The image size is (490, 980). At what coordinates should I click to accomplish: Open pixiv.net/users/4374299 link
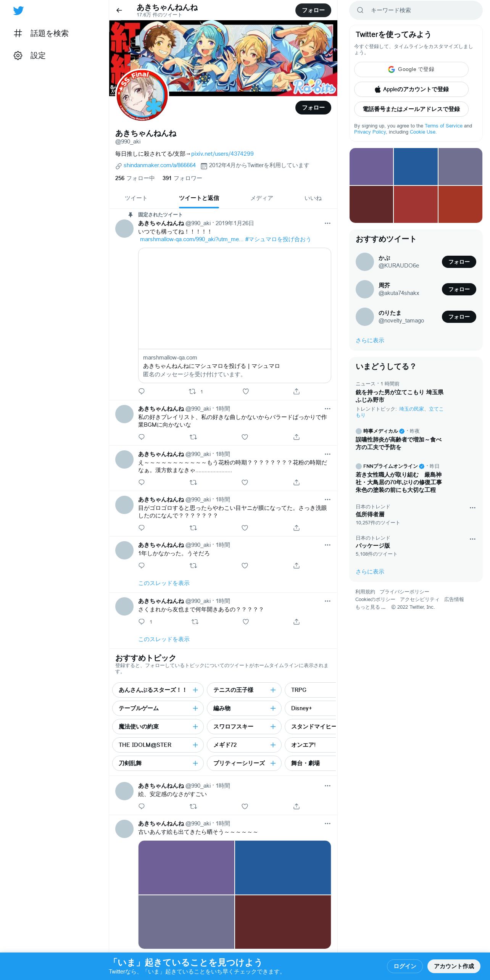(222, 154)
